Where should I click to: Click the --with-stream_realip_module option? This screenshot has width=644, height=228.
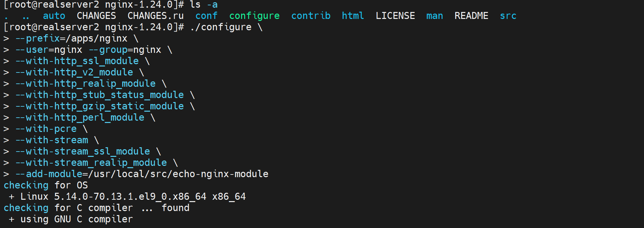(x=91, y=163)
